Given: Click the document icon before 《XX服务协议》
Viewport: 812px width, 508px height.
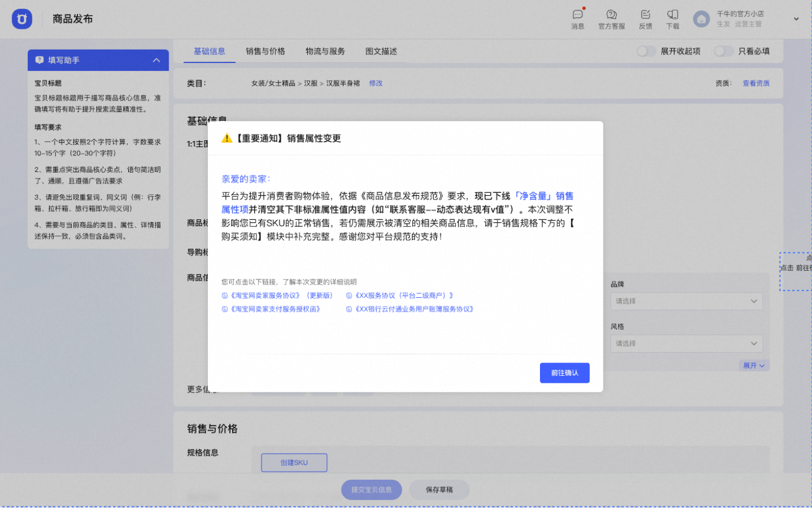Looking at the screenshot, I should [349, 296].
